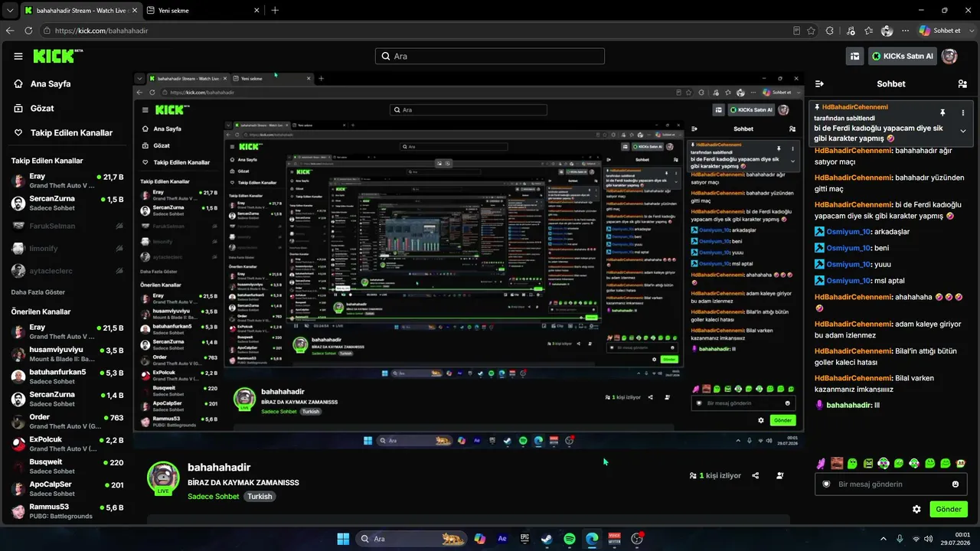Image resolution: width=980 pixels, height=551 pixels.
Task: Open batuhanfurkan5 recommended channel
Action: [67, 377]
